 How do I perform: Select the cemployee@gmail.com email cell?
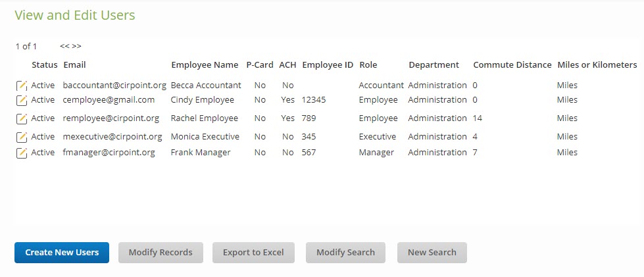[x=109, y=100]
